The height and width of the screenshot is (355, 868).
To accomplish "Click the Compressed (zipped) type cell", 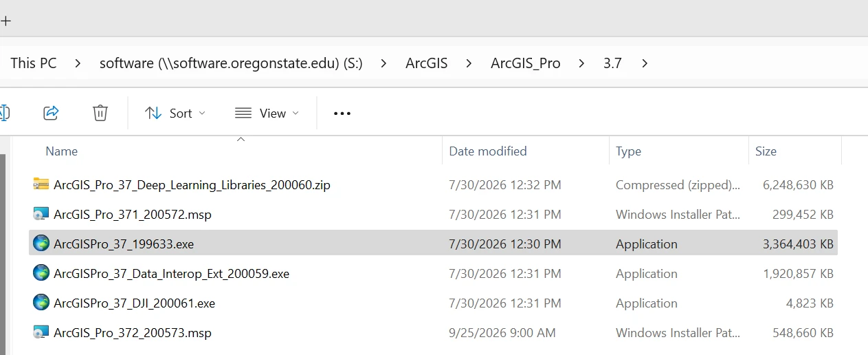I will 678,185.
